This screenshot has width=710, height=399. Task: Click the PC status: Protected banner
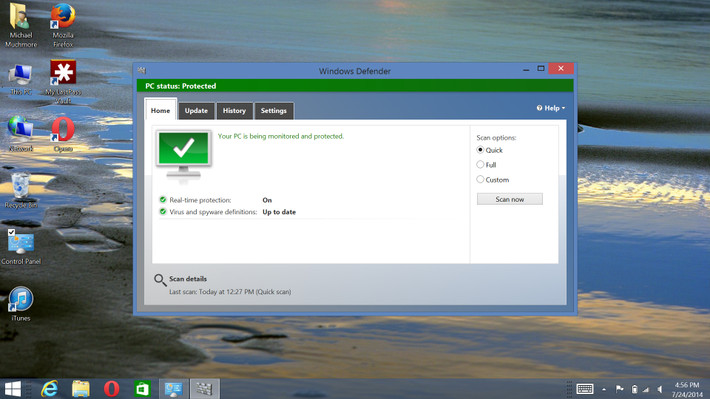tap(355, 86)
